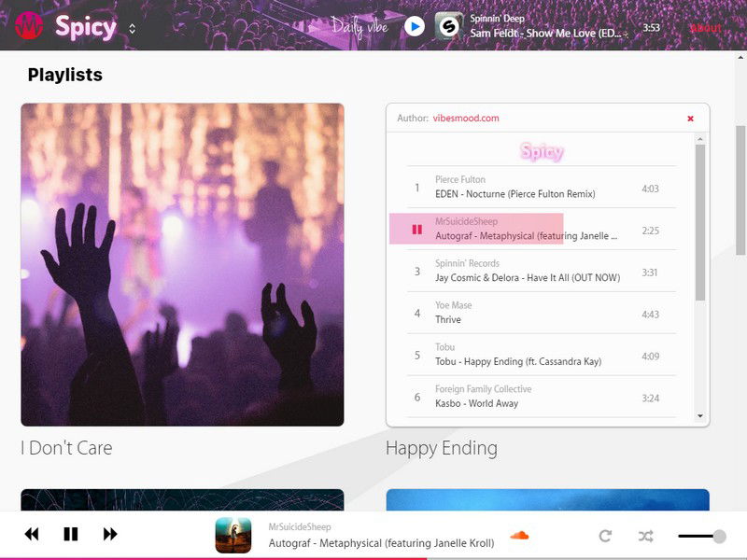The width and height of the screenshot is (747, 560).
Task: Open the Spicy station selector arrows
Action: coord(133,29)
